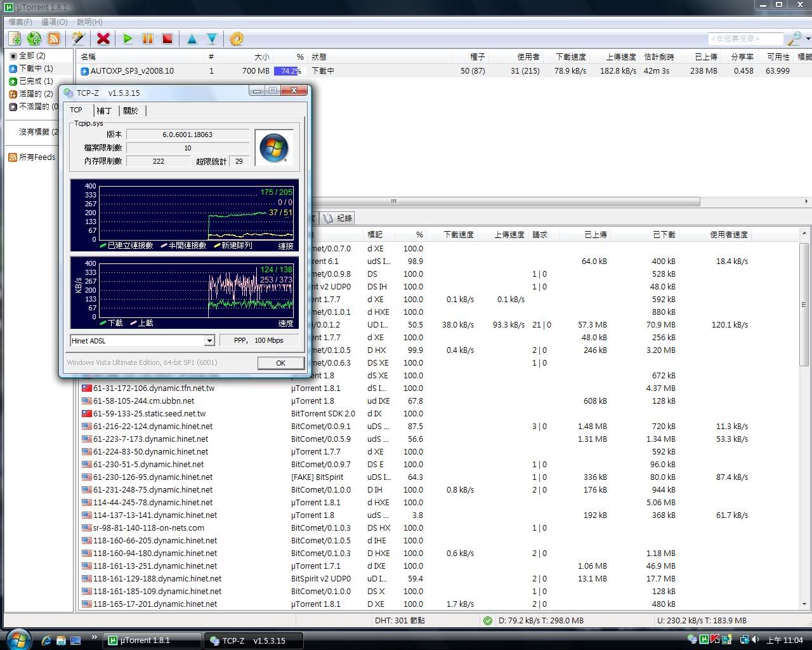Open Preferences gear icon in toolbar

click(x=237, y=39)
